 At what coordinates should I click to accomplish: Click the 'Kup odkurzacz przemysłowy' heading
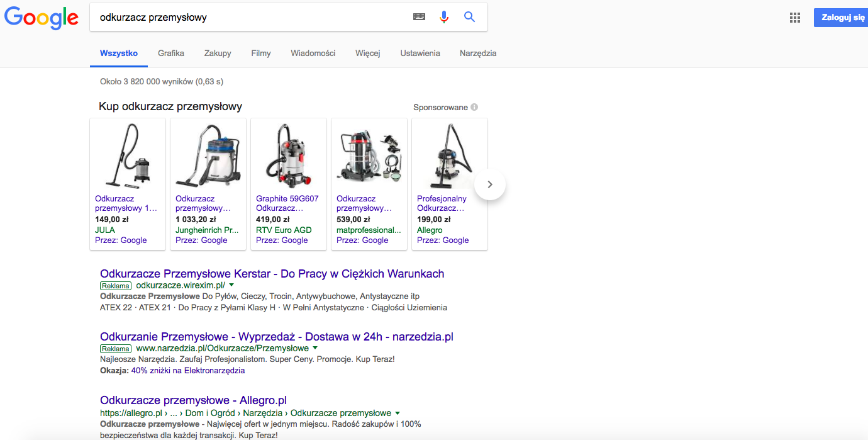pos(170,106)
